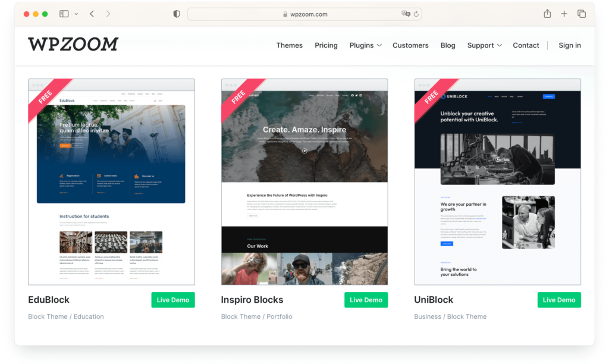Viewport: 609px width, 364px height.
Task: Click the lock icon beside wpzoom.com
Action: pos(285,14)
